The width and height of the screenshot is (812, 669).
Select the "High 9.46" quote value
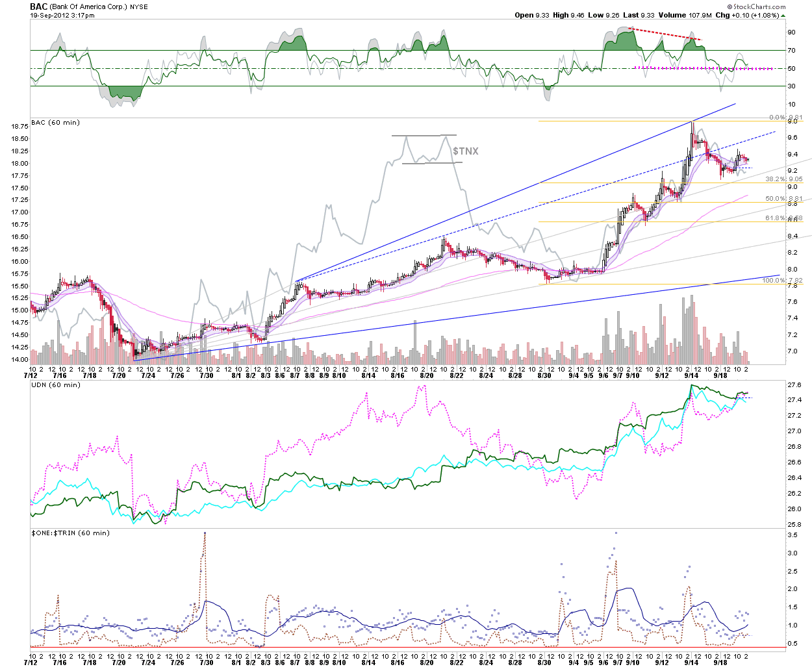(568, 15)
